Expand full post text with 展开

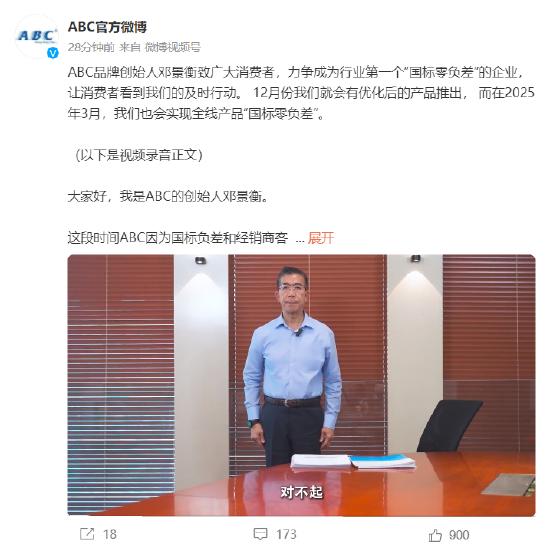(x=321, y=238)
